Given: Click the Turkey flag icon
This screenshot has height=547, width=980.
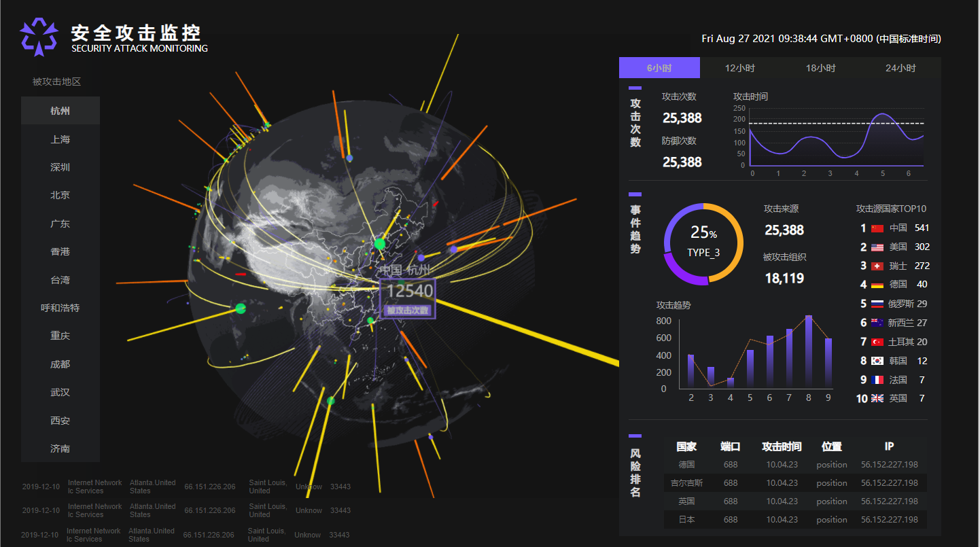Looking at the screenshot, I should (877, 342).
